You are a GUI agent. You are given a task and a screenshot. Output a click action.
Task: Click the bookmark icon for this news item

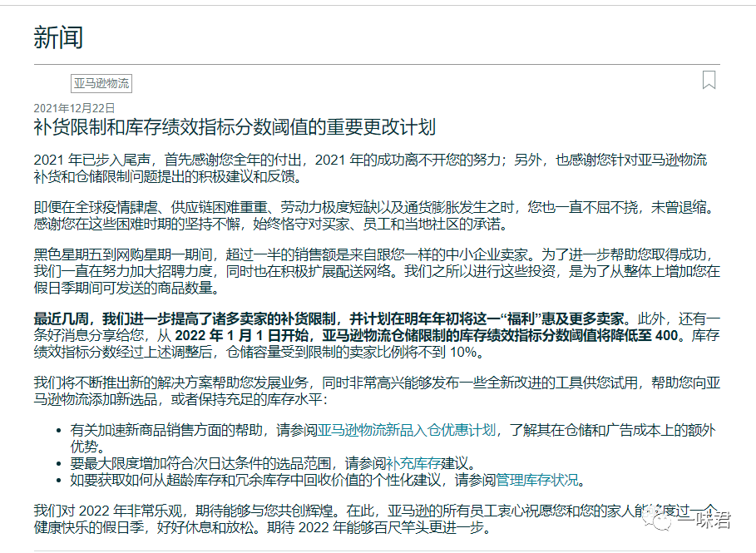(x=709, y=80)
